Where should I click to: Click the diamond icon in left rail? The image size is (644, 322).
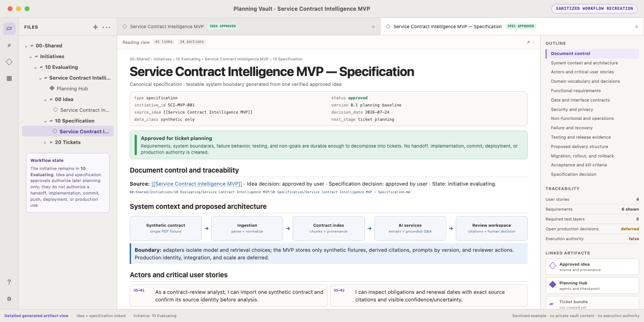tap(9, 62)
